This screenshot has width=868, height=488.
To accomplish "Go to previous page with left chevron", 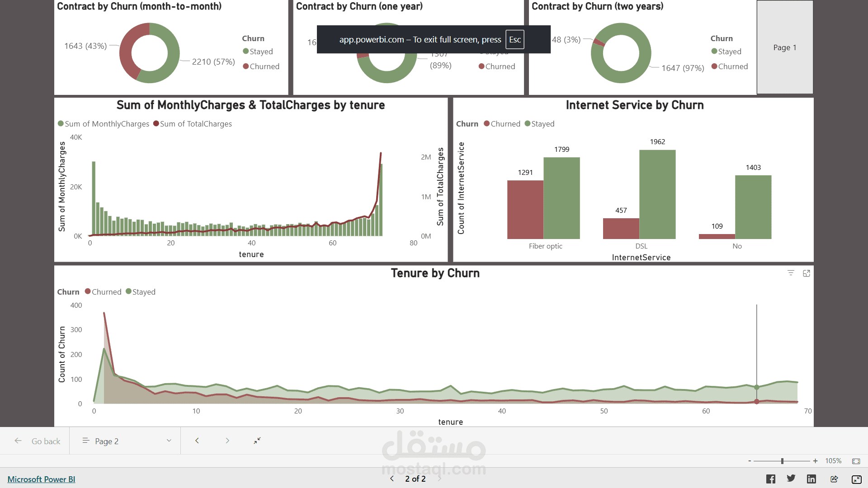I will [197, 441].
